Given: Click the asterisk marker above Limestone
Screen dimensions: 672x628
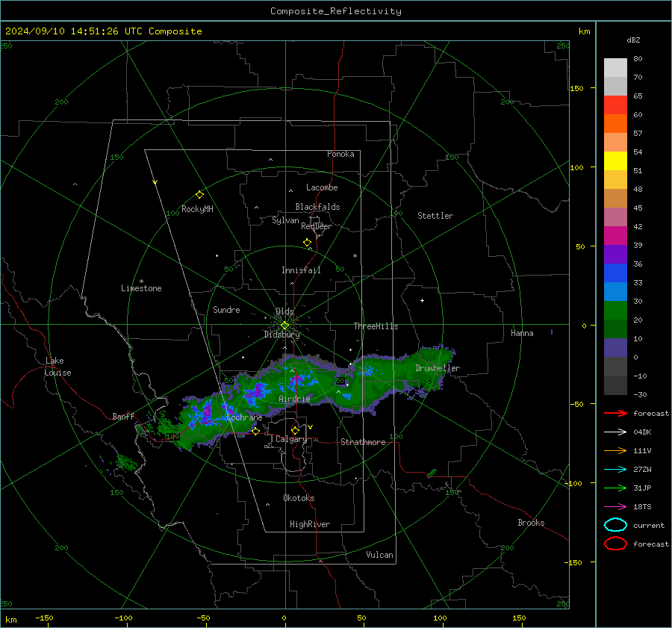Looking at the screenshot, I should click(x=141, y=282).
